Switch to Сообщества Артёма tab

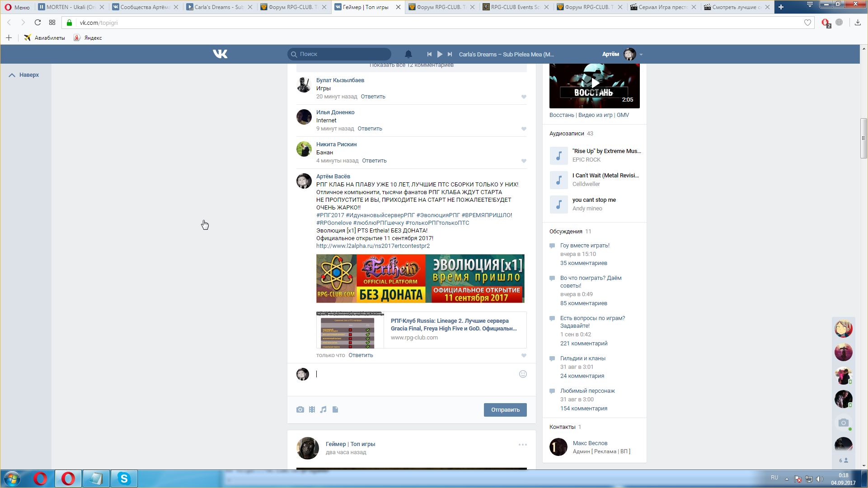click(145, 7)
